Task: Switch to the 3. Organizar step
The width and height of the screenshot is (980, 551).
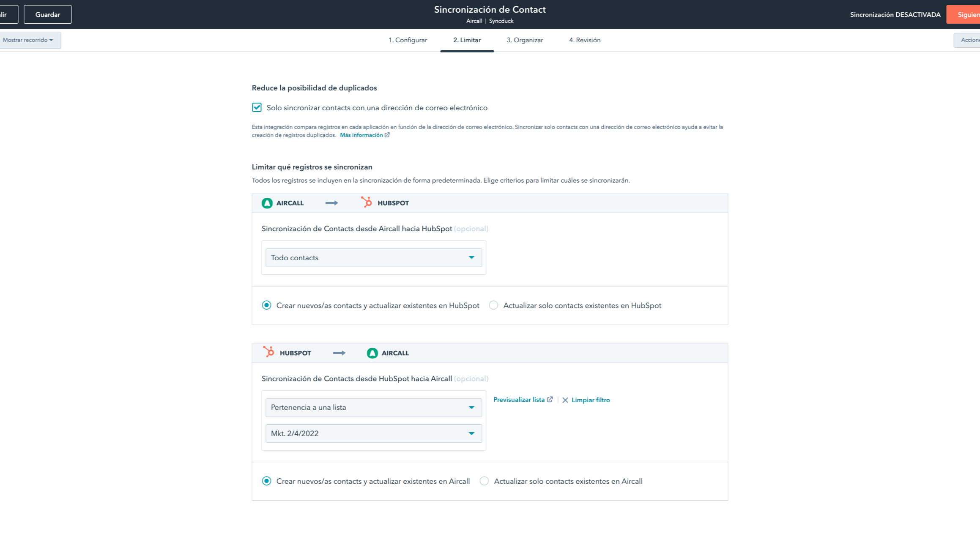Action: point(525,40)
